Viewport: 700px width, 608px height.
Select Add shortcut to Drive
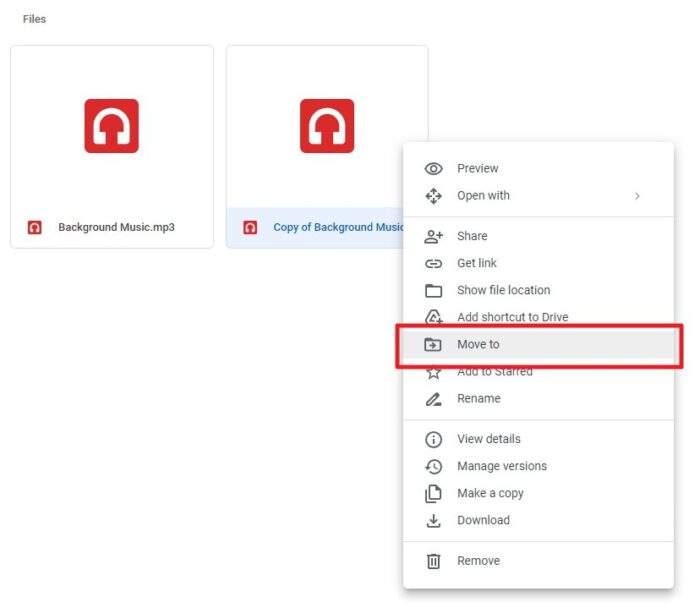538,317
